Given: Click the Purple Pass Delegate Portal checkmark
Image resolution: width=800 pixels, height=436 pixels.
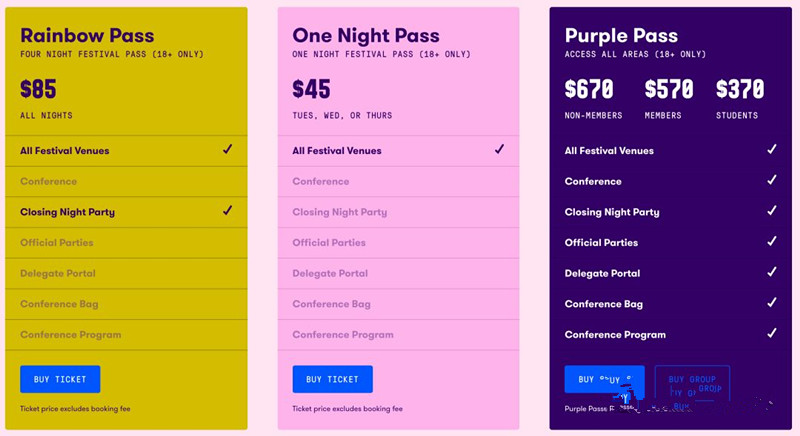Looking at the screenshot, I should (772, 272).
